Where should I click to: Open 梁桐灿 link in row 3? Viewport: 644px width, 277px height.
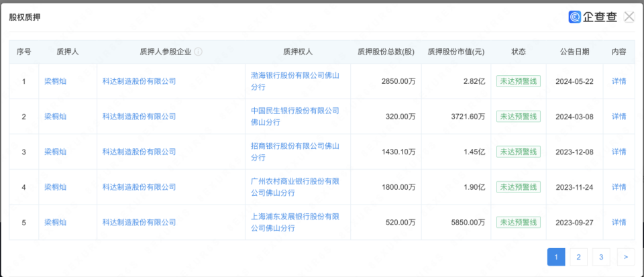point(56,152)
